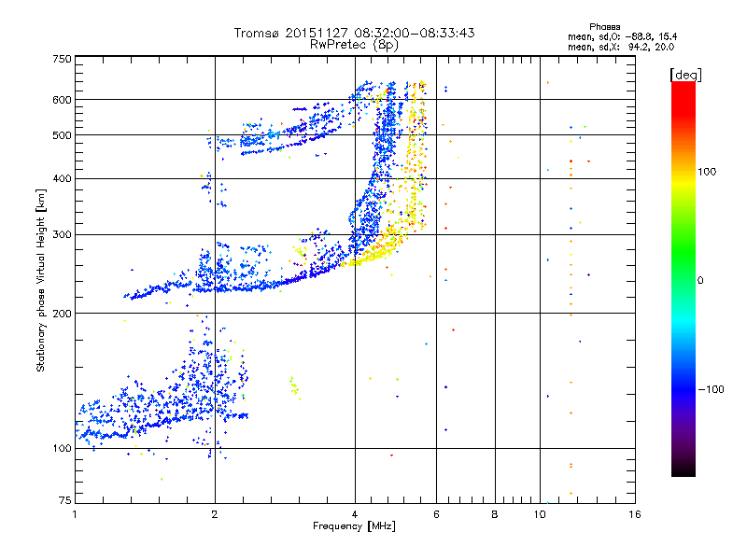
Task: Click the x-axis label '1'
Action: point(75,514)
